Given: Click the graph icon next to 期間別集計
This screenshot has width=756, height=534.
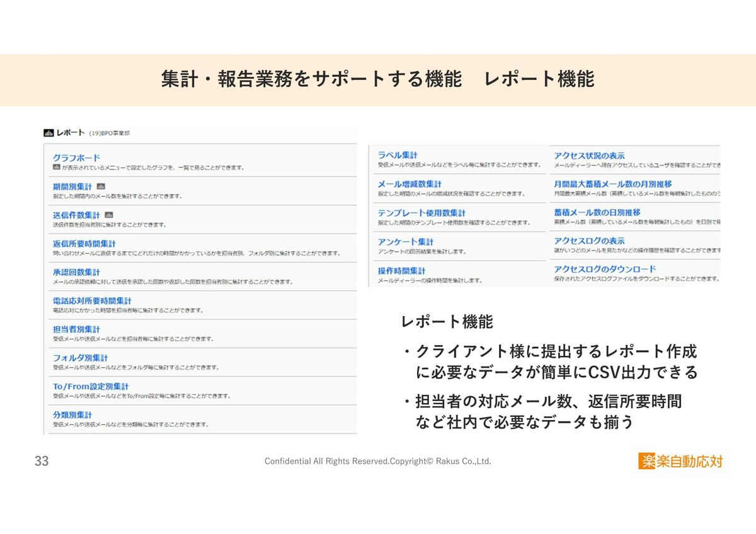Looking at the screenshot, I should (x=102, y=186).
